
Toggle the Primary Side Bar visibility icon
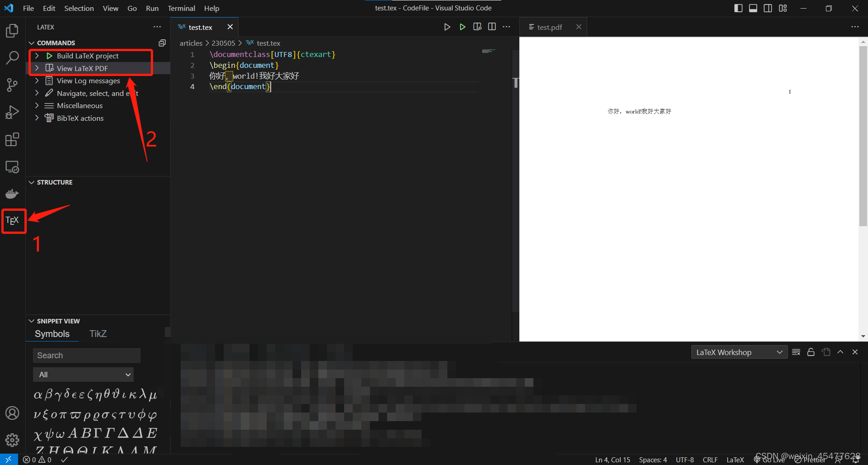pos(738,8)
